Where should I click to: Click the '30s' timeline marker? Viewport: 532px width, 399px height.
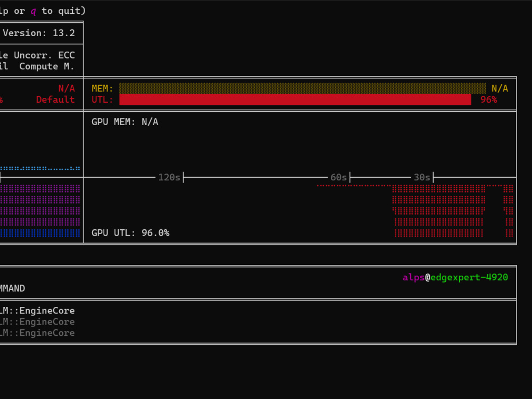pyautogui.click(x=422, y=177)
